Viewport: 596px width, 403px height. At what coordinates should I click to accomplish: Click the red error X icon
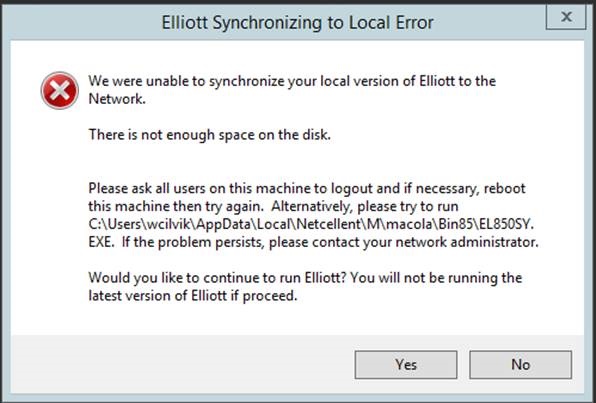click(x=60, y=90)
